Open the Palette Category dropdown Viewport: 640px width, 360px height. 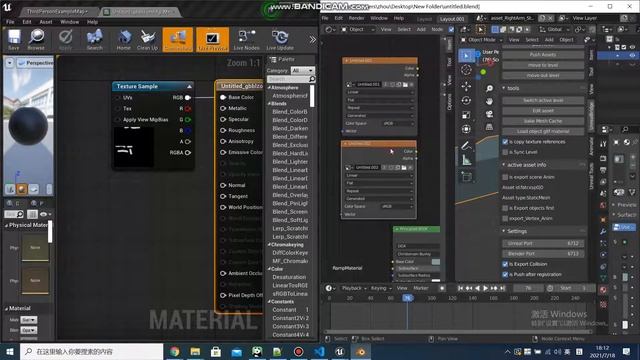pos(302,71)
